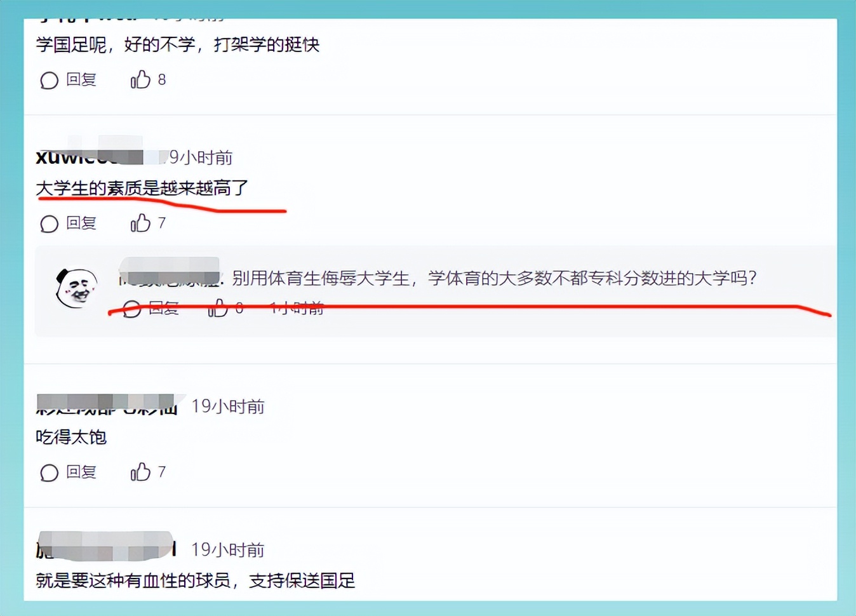Thumbs-up the "吃得太饱" comment

click(140, 472)
